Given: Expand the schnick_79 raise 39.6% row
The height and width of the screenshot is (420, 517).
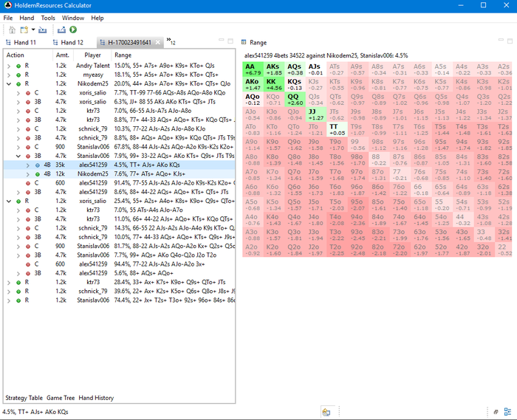Looking at the screenshot, I should coord(9,292).
